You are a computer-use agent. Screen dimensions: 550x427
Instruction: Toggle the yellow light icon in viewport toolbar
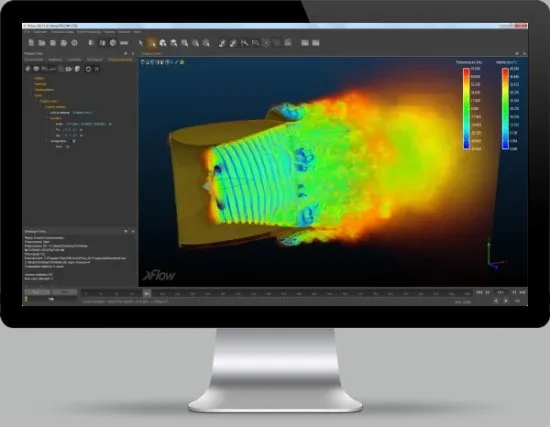point(182,62)
